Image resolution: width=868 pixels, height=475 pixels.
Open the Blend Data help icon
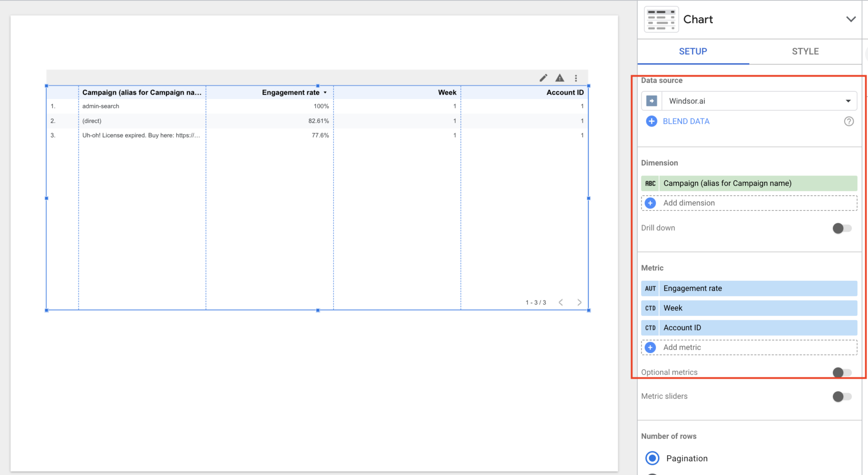click(849, 121)
